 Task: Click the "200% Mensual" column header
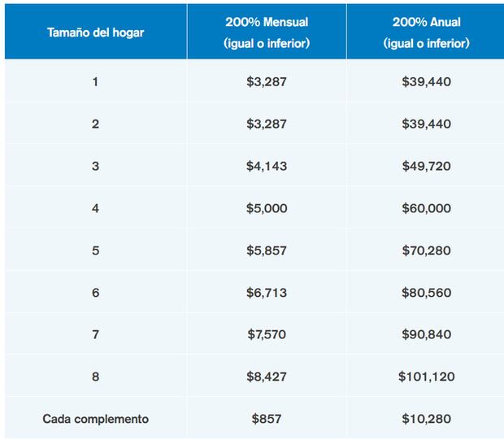pos(266,31)
